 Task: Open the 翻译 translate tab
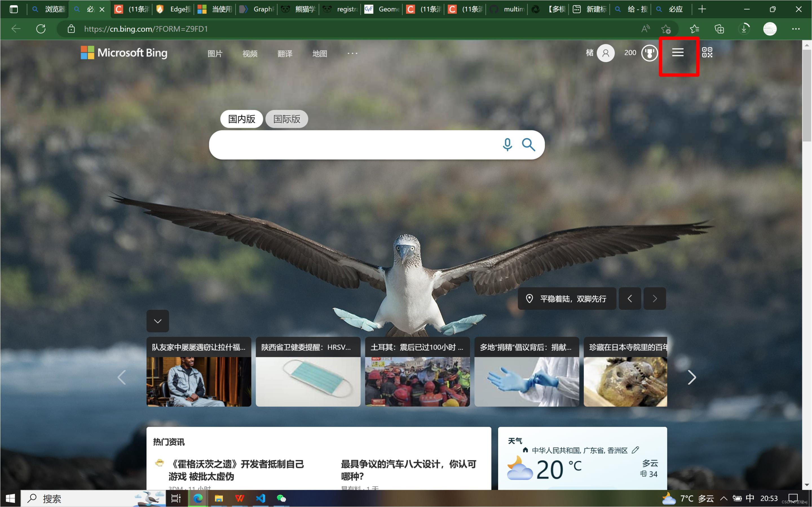284,54
